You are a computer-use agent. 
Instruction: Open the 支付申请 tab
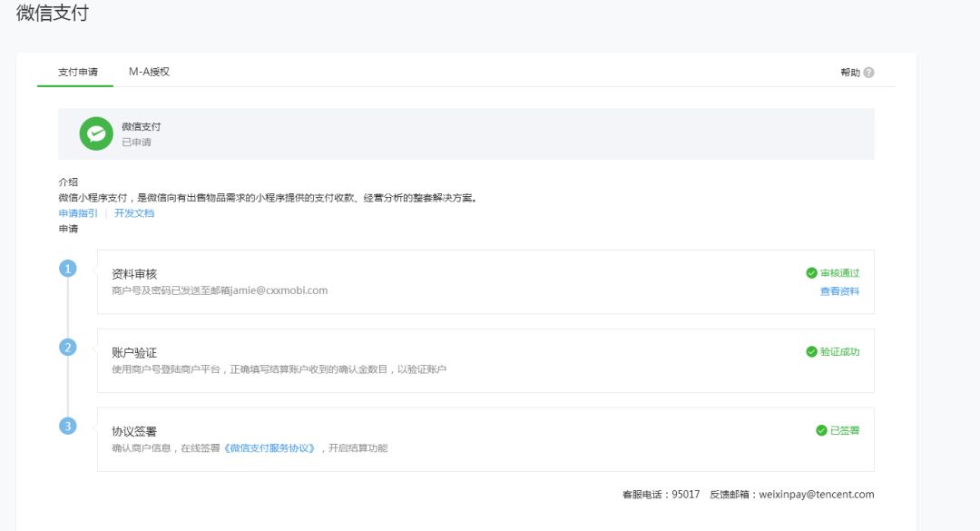coord(78,72)
